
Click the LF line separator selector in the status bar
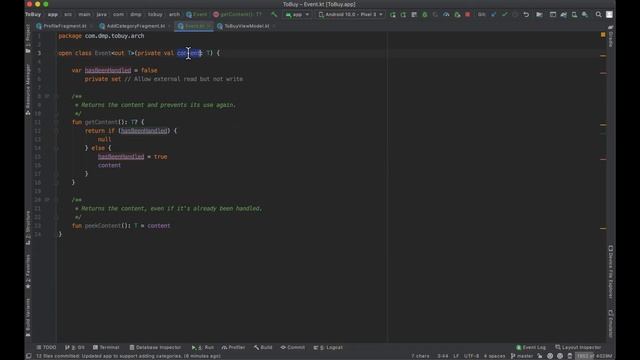pos(456,356)
